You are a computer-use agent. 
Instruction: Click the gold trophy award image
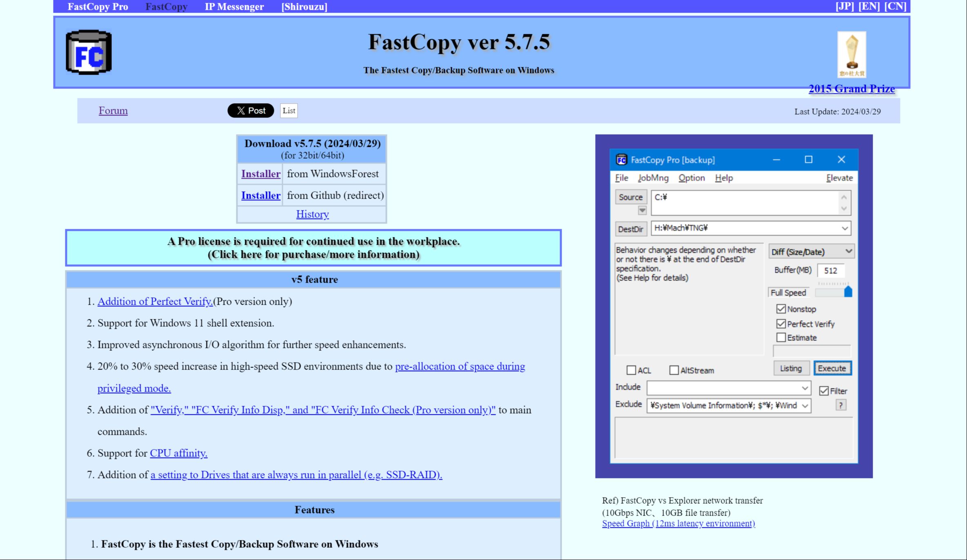851,54
